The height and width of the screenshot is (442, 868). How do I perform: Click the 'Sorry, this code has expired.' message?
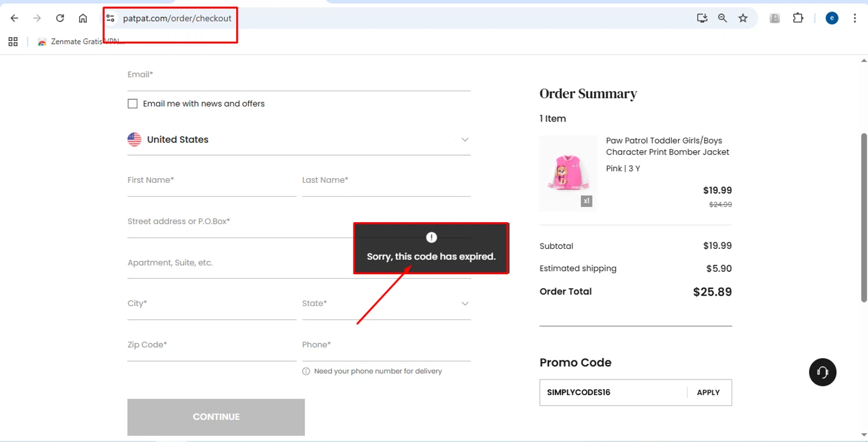pyautogui.click(x=431, y=256)
